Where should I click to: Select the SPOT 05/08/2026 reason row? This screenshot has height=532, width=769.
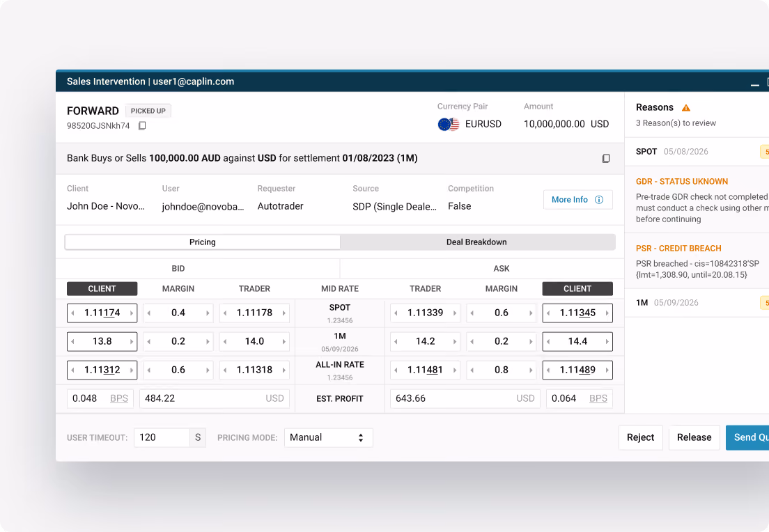(x=697, y=152)
